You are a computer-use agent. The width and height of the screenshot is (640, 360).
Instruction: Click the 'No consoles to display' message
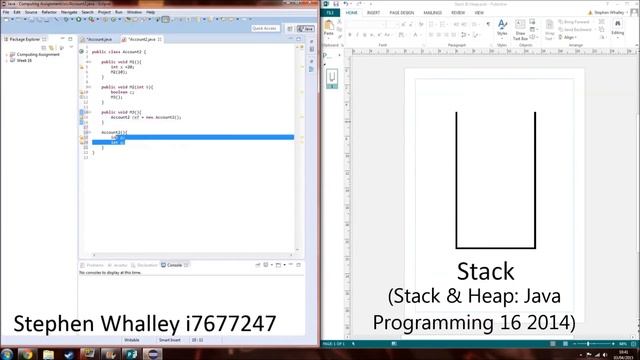110,272
